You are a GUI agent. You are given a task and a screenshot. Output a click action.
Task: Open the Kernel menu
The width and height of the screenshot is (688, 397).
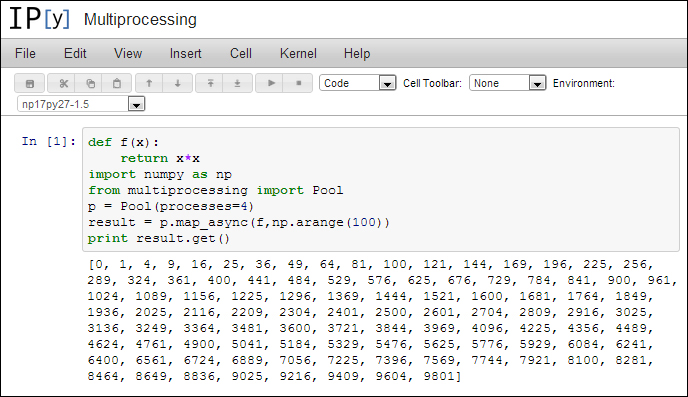coord(298,54)
